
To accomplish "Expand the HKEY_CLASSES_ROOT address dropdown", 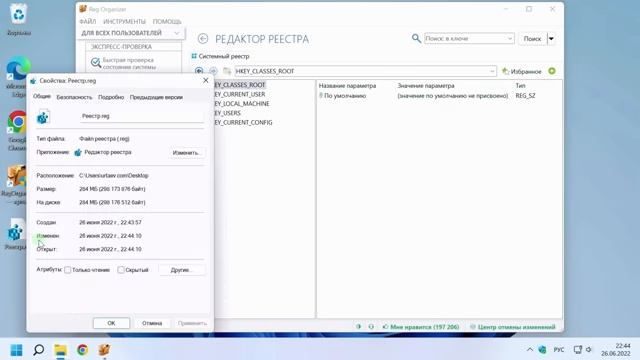I will [x=492, y=71].
